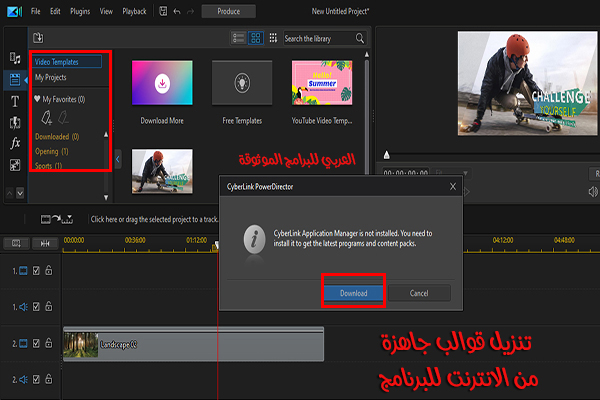Open the Effect Room fx icon
Viewport: 600px width, 400px height.
point(15,144)
